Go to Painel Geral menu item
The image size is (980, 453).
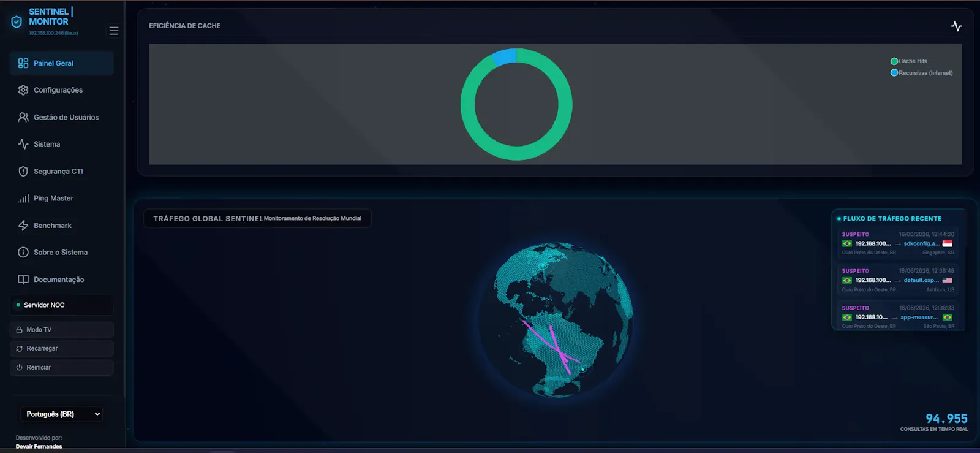tap(62, 63)
